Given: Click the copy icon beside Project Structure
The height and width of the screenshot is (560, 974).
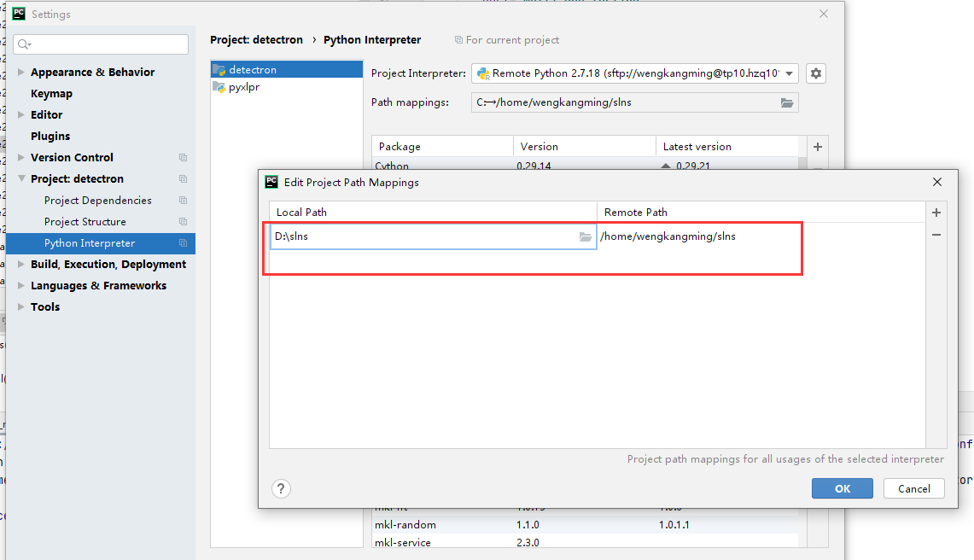Looking at the screenshot, I should 183,222.
